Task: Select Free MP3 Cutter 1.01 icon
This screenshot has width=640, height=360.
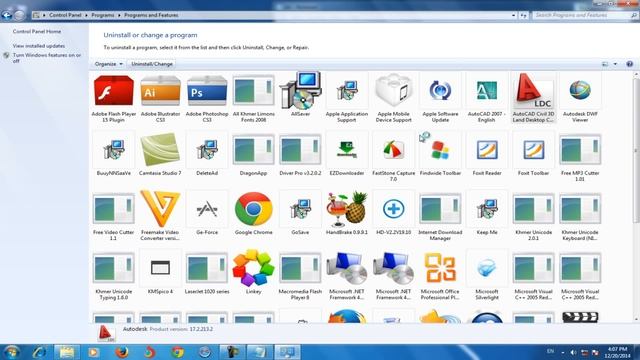Action: coord(580,150)
